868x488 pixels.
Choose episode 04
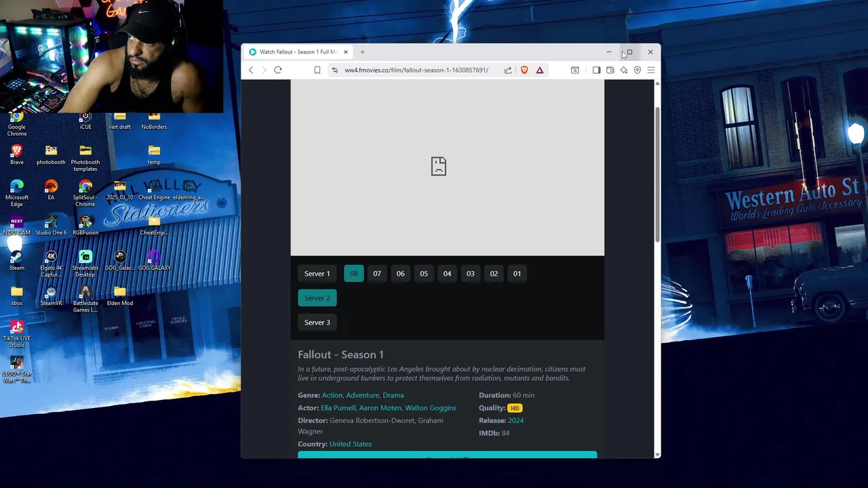click(x=447, y=274)
